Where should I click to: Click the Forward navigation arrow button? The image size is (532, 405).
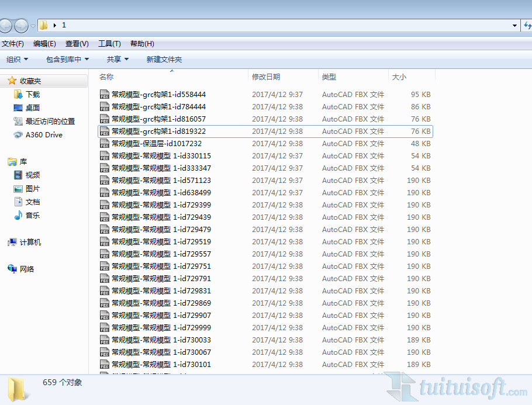click(21, 26)
